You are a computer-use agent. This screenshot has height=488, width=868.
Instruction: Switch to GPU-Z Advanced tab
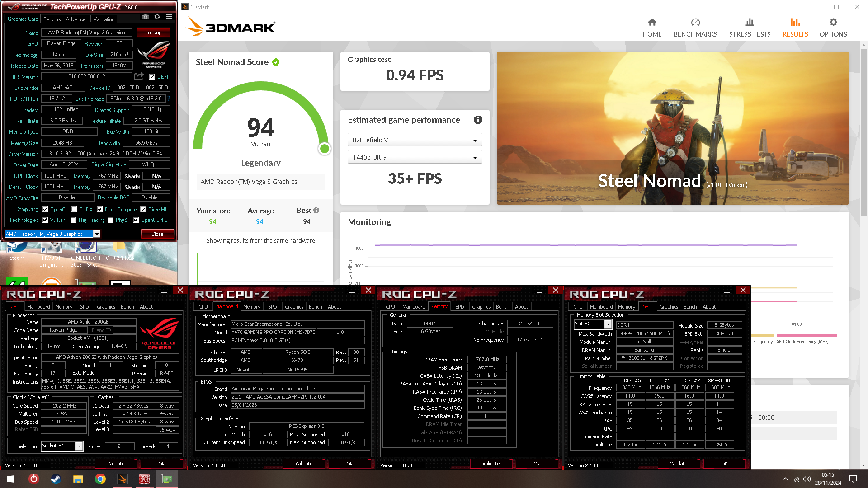click(x=77, y=19)
